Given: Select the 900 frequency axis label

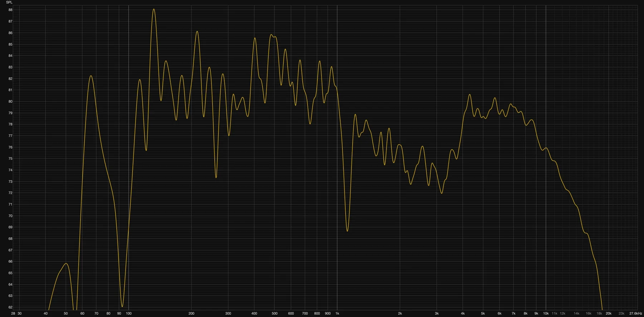Looking at the screenshot, I should pos(328,313).
